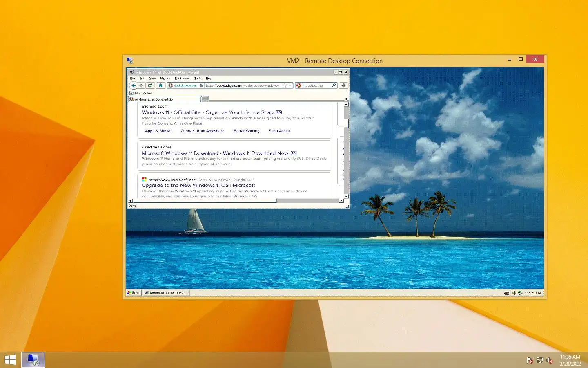Click the Remote Desktop Connection title icon
The height and width of the screenshot is (368, 588).
click(130, 61)
